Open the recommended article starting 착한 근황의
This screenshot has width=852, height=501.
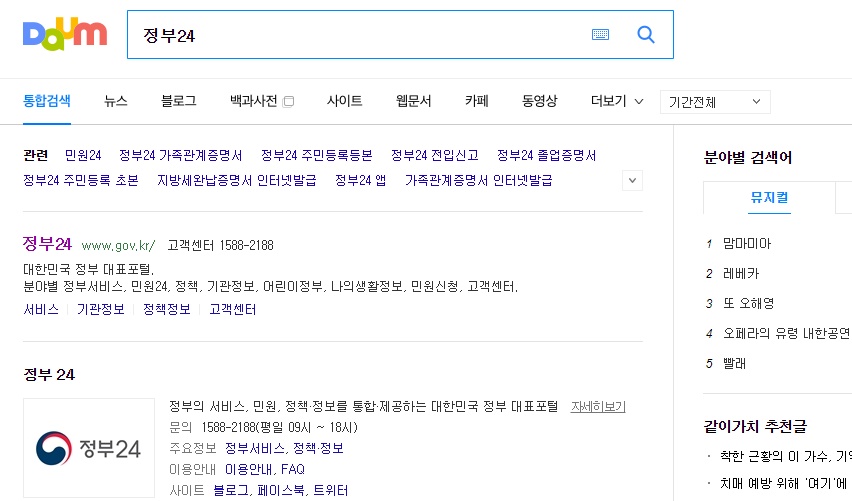(x=785, y=456)
